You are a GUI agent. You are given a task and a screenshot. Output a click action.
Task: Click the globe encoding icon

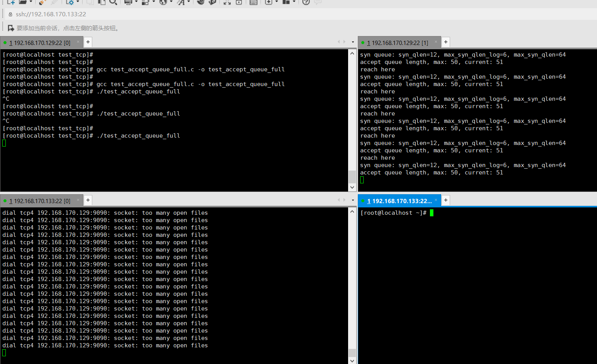(164, 2)
